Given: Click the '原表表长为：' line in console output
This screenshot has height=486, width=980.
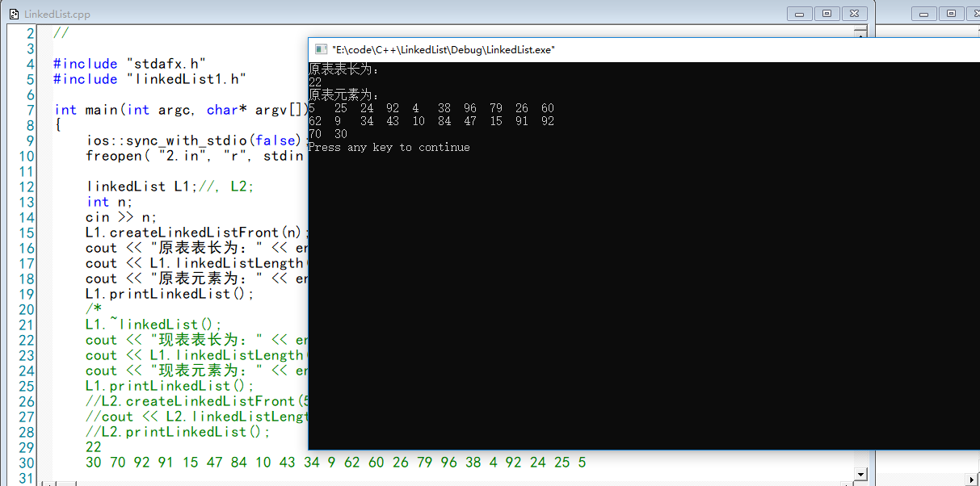Looking at the screenshot, I should coord(343,69).
